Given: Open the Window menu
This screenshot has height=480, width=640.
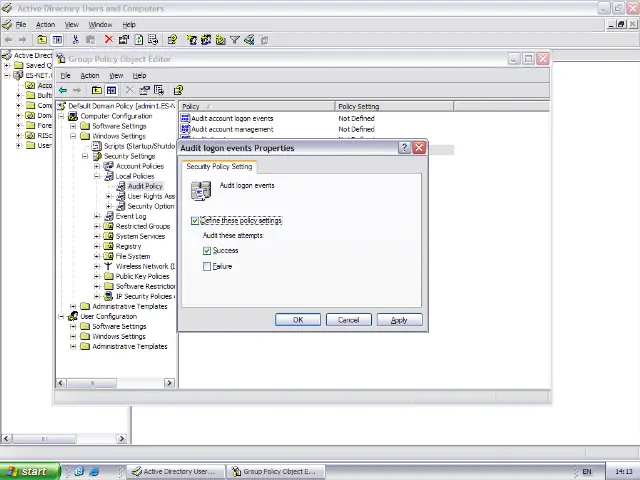Looking at the screenshot, I should pyautogui.click(x=100, y=24).
